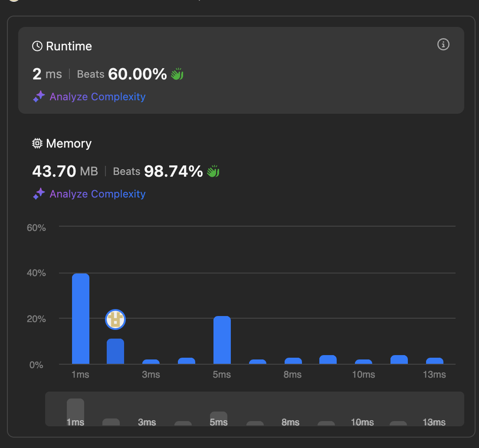Click clapping hands icon next to 60.00%
Image resolution: width=479 pixels, height=448 pixels.
point(177,74)
